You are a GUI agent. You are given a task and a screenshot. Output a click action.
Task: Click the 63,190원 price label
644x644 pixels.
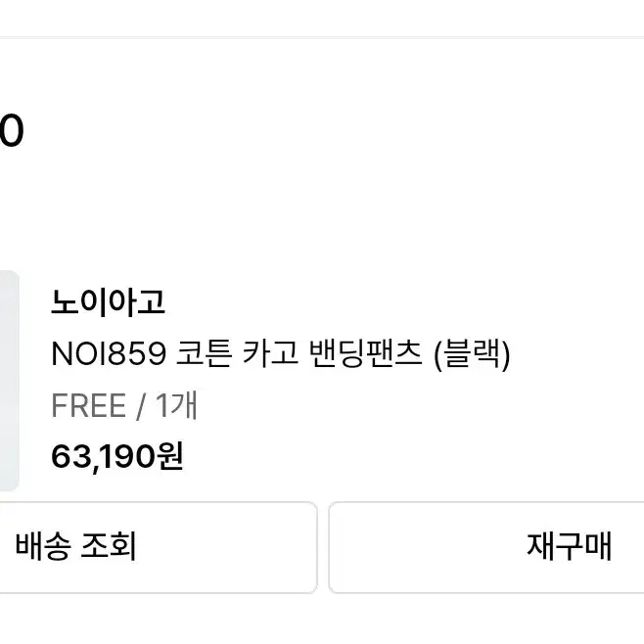(117, 457)
